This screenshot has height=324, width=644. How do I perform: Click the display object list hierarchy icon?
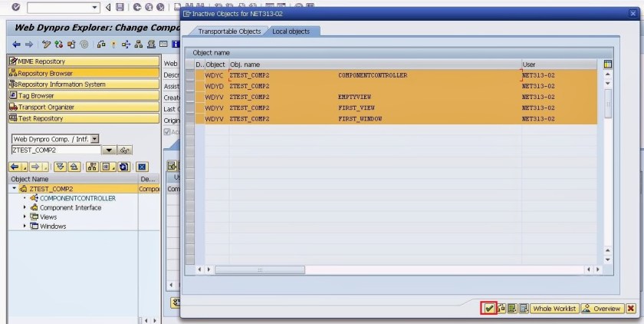[139, 44]
